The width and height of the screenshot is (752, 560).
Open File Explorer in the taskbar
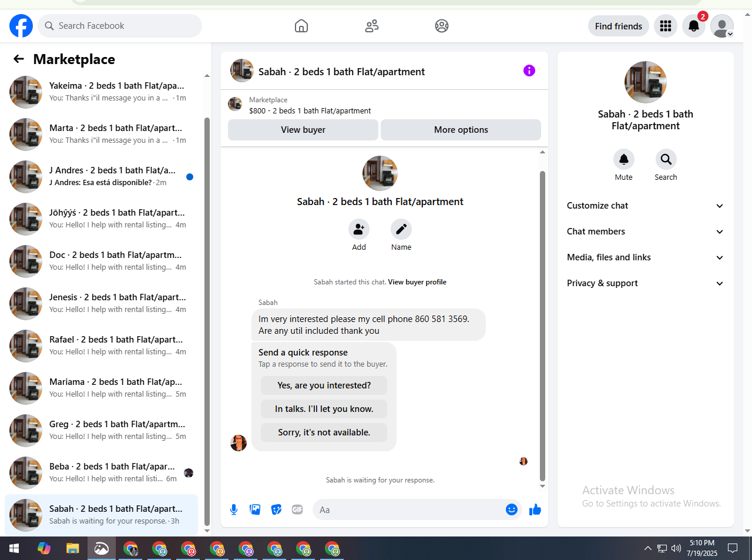pyautogui.click(x=72, y=548)
